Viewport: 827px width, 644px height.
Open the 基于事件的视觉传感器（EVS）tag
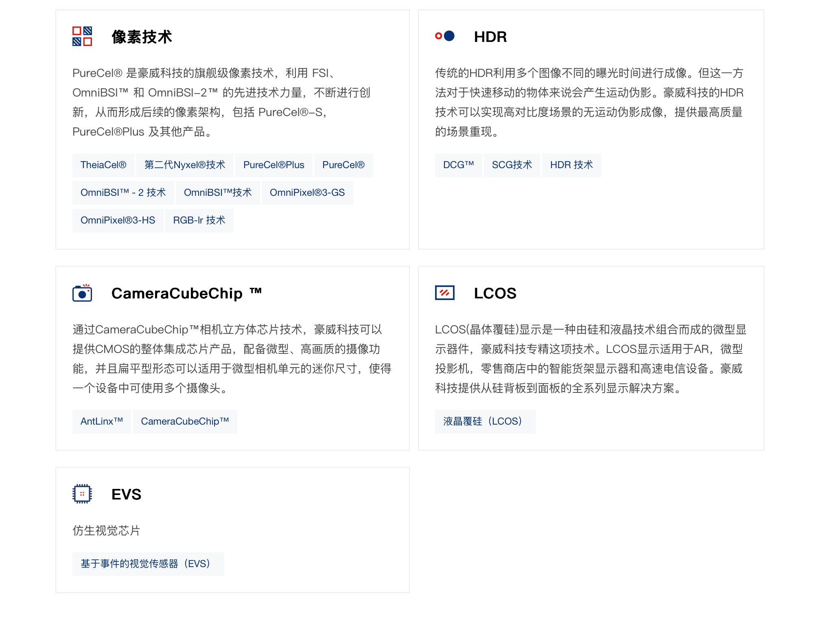coord(148,564)
